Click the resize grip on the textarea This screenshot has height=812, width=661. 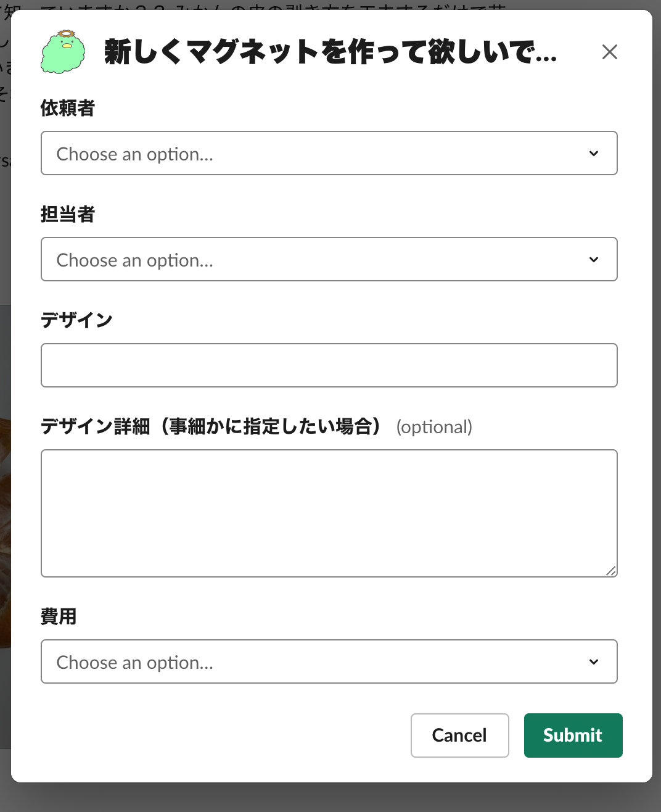tap(611, 571)
